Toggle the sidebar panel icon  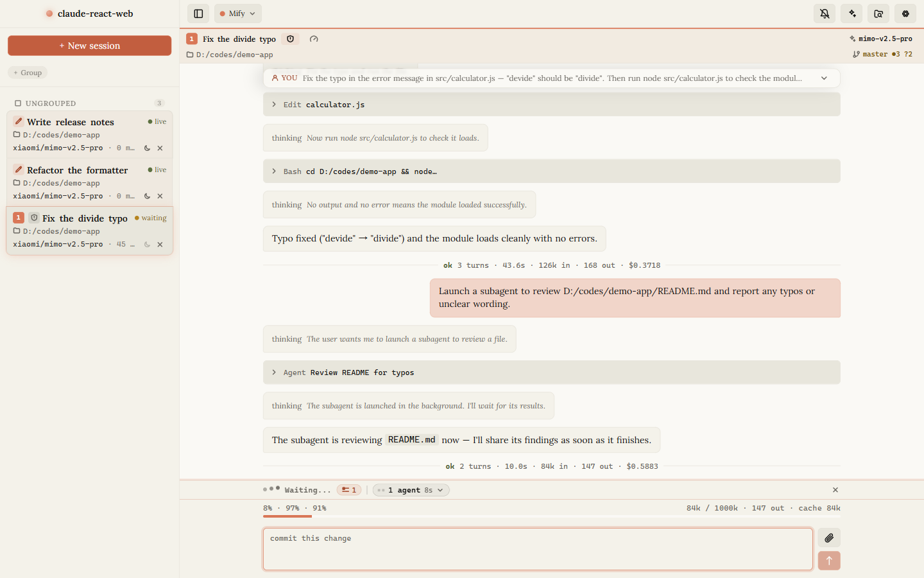(x=198, y=13)
